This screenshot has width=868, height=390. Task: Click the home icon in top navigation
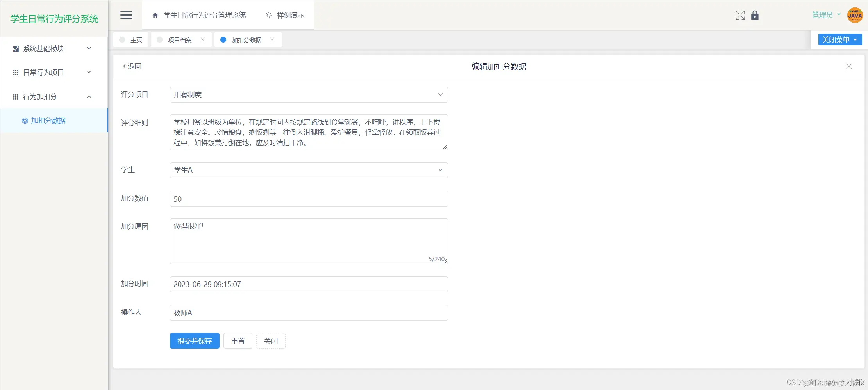[x=155, y=16]
